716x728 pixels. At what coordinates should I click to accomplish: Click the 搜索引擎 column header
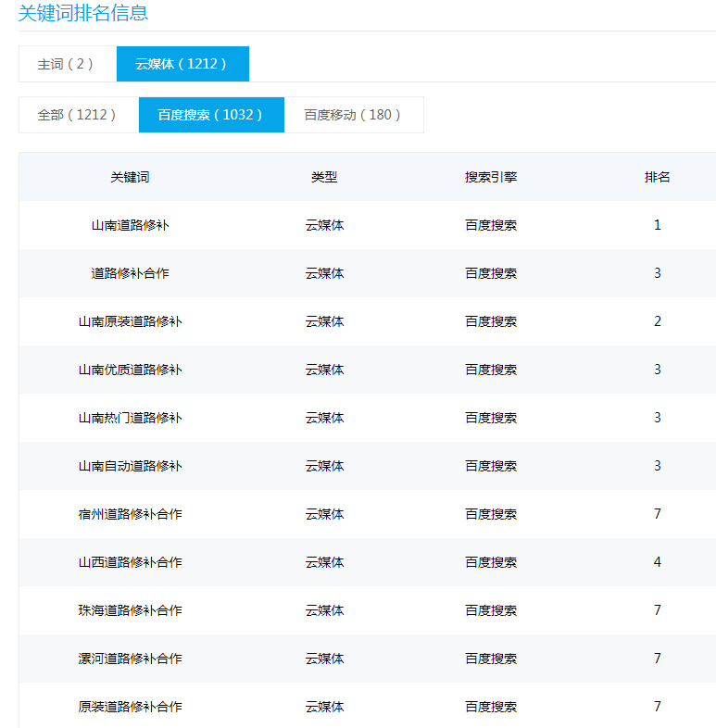491,177
